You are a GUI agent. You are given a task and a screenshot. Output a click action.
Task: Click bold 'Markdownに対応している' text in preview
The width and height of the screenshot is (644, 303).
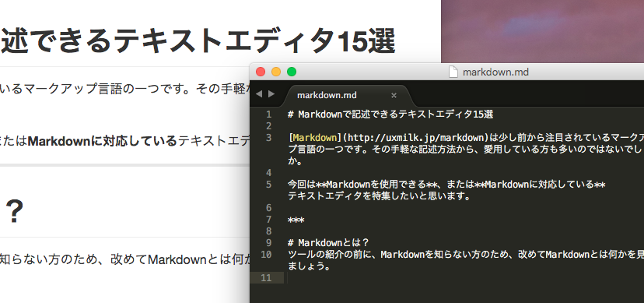[x=102, y=142]
